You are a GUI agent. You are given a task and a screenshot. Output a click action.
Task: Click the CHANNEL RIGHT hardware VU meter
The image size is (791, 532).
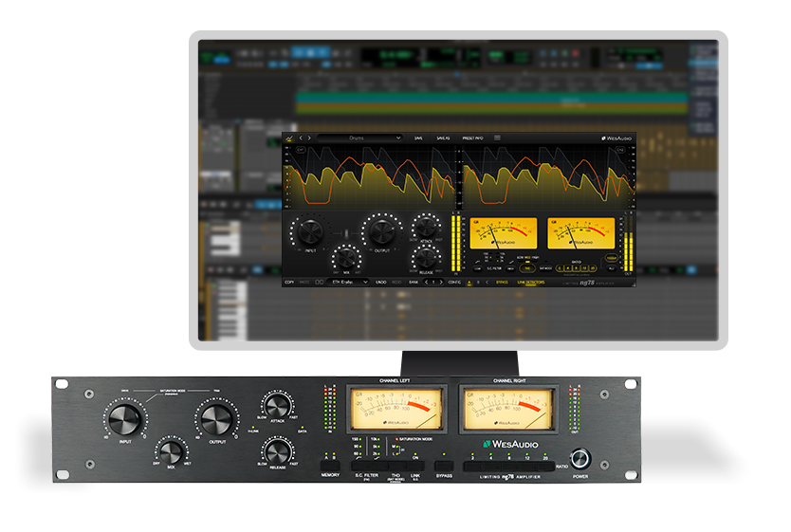coord(508,409)
